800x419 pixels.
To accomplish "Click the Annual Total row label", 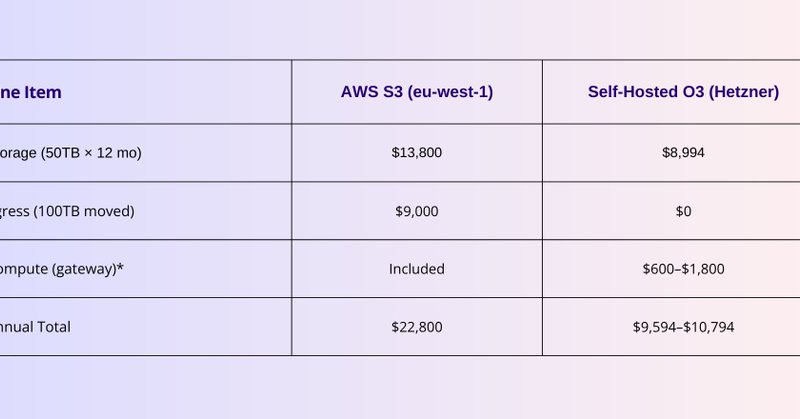I will click(x=36, y=327).
